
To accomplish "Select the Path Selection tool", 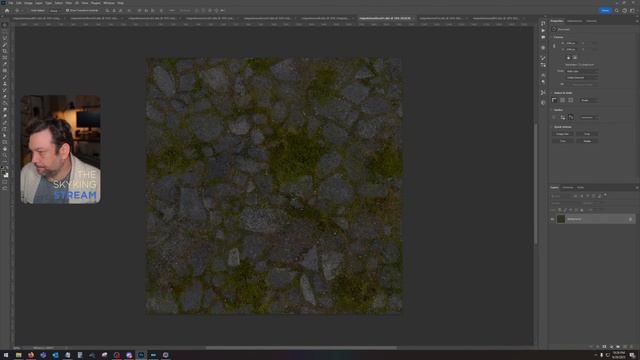I will coord(5,136).
